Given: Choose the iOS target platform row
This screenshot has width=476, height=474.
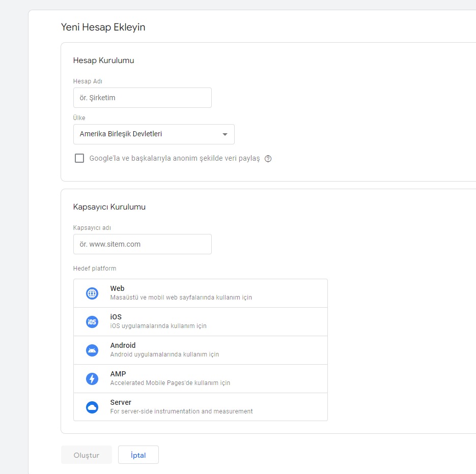Looking at the screenshot, I should 201,322.
